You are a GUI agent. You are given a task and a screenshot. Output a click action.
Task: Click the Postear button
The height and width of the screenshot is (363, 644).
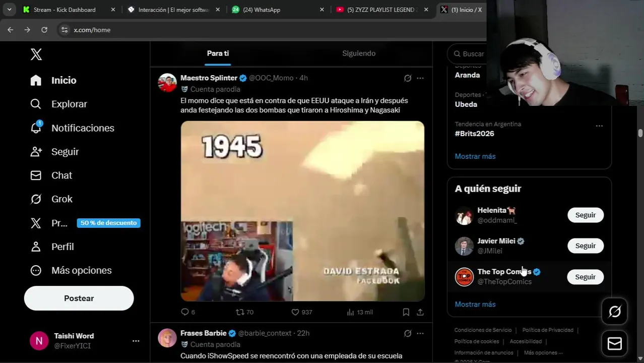79,298
